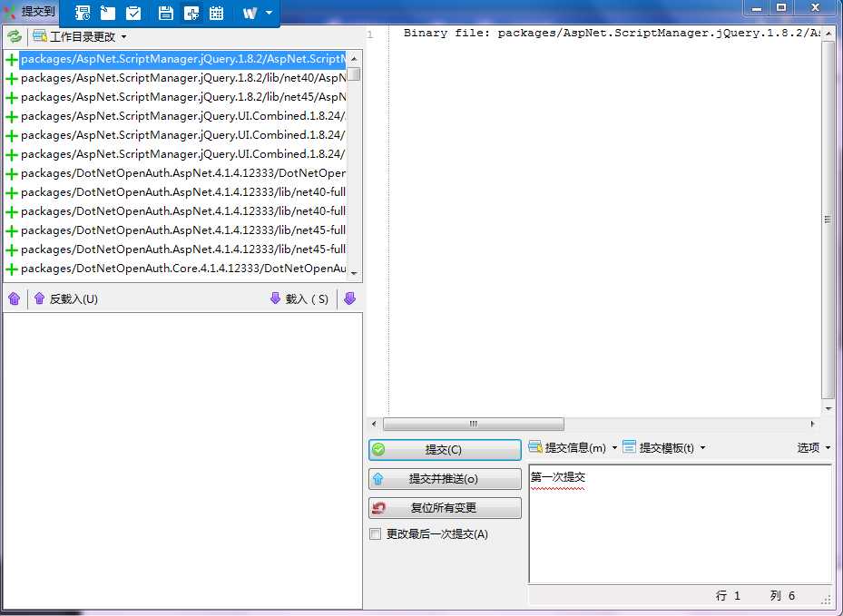Click the green plus icon of the lib/net45/AspN row

(x=12, y=98)
